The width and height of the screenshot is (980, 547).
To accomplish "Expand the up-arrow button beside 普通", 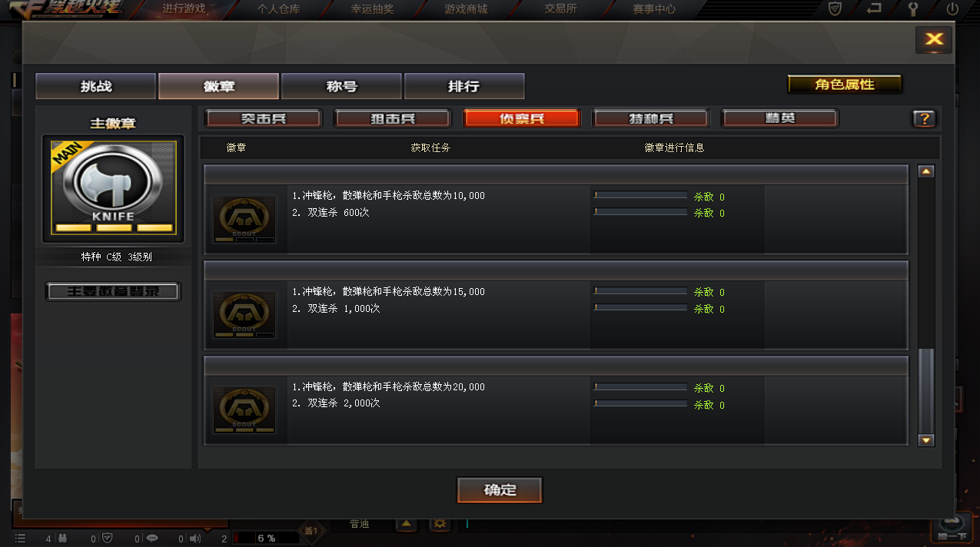I will (406, 523).
